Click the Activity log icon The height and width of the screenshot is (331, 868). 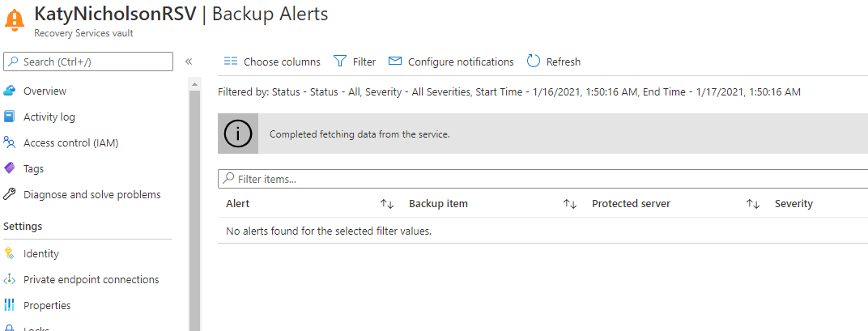10,117
